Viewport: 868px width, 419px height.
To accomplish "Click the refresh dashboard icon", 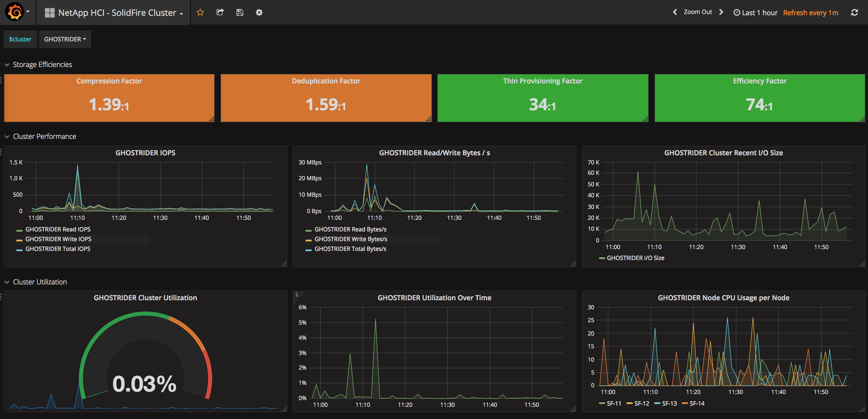I will click(x=854, y=12).
